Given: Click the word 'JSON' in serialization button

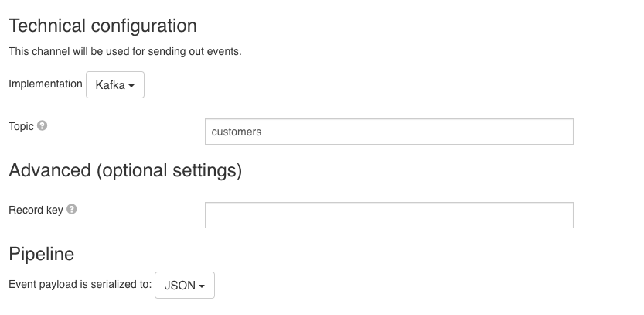Looking at the screenshot, I should (x=179, y=286).
